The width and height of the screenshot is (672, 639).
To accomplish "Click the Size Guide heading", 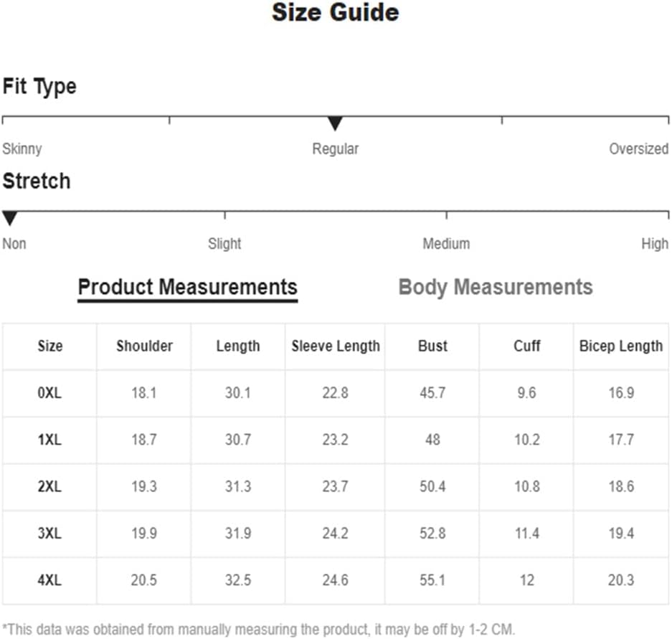I will click(336, 12).
